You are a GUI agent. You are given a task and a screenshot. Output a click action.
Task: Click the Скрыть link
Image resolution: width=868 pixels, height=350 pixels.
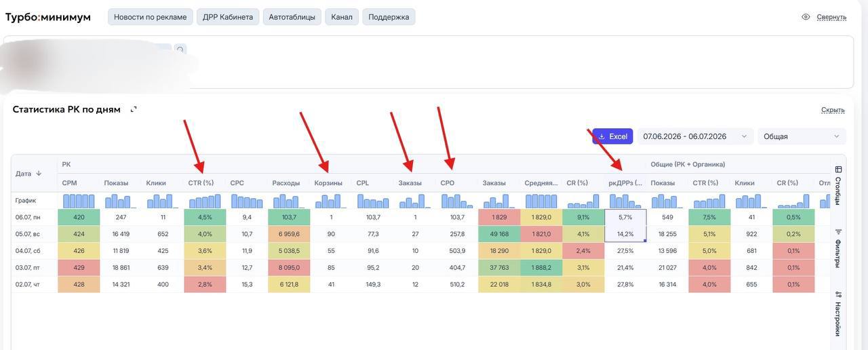coord(833,110)
